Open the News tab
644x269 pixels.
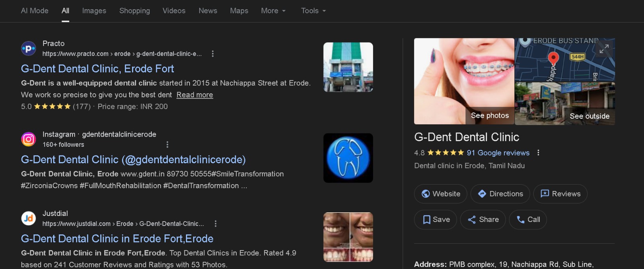[x=208, y=11]
